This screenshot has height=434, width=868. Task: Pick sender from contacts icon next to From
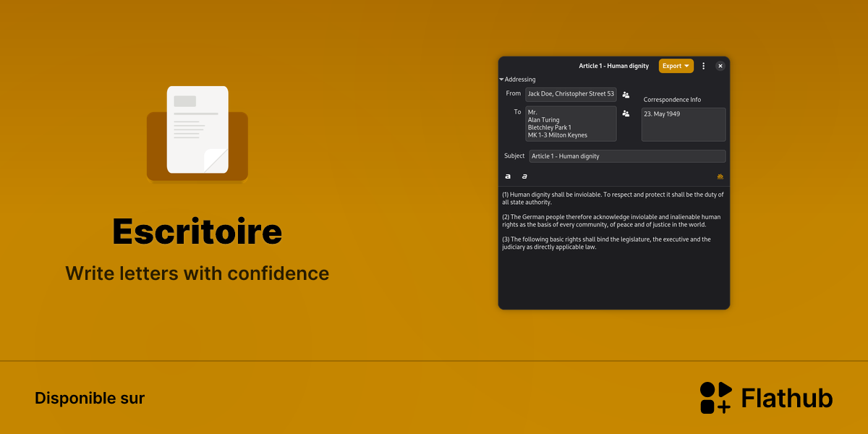pos(626,95)
